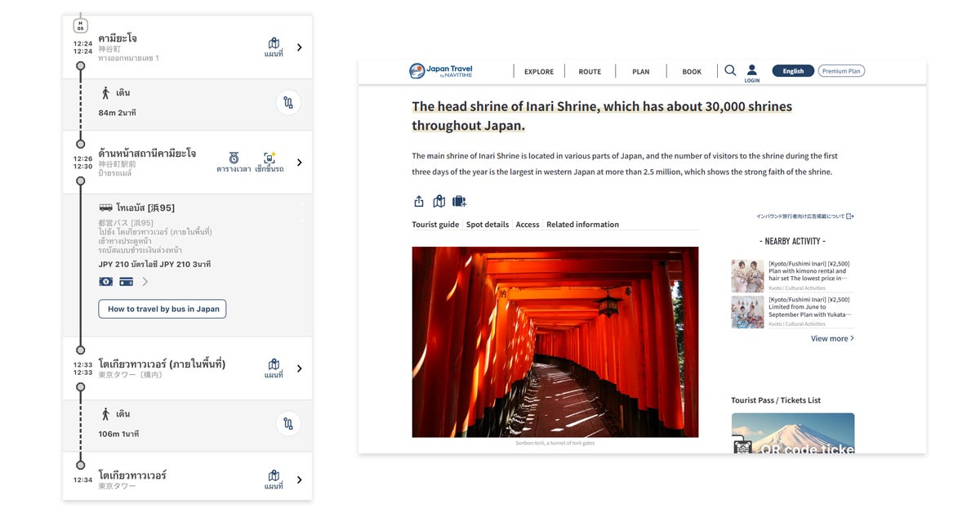Switch to the Access tab
The width and height of the screenshot is (980, 513).
click(528, 225)
